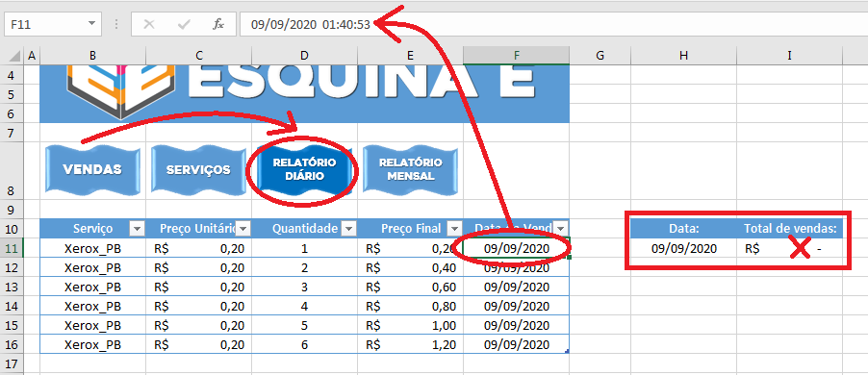
Task: Open the Preço Final filter dropdown
Action: 454,229
